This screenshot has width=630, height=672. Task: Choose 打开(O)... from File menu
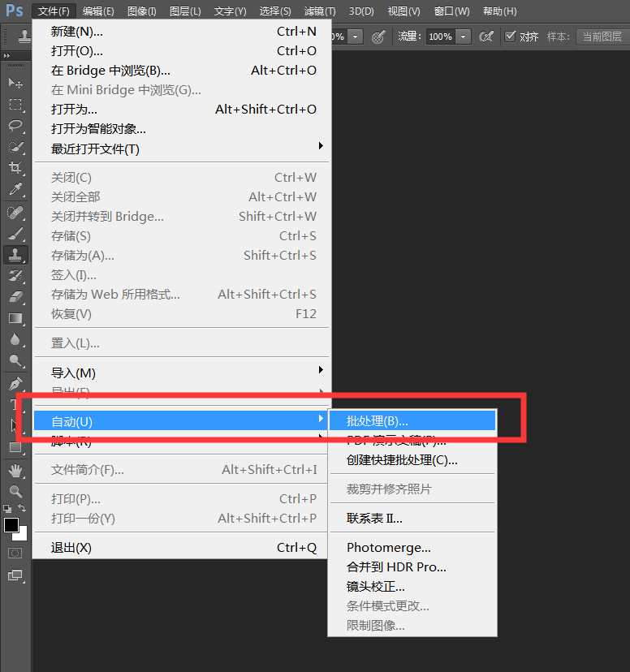pyautogui.click(x=182, y=51)
